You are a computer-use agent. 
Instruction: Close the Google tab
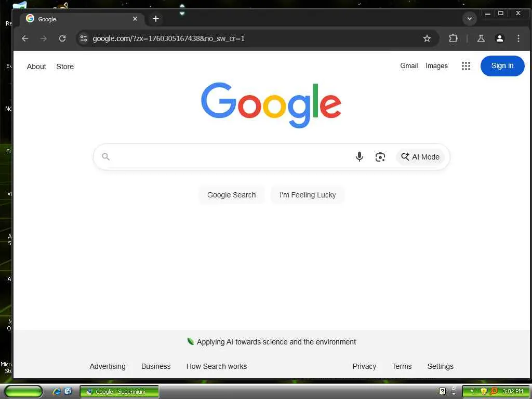coord(135,19)
